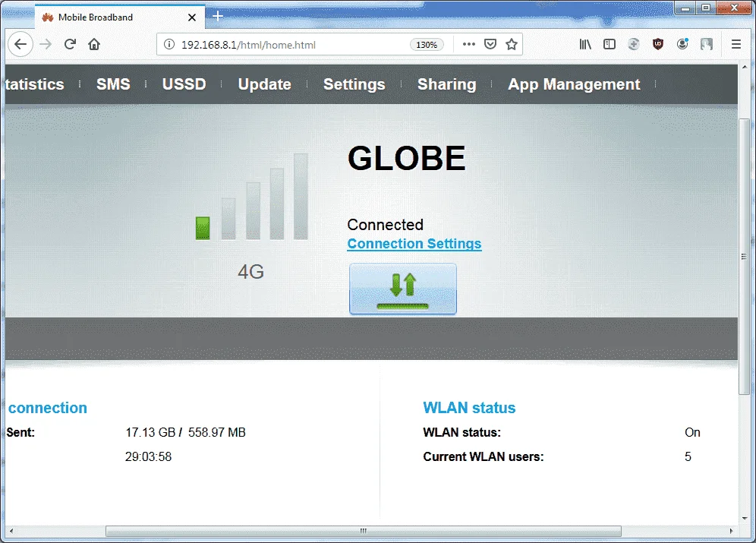Click the Connected status text

[x=386, y=225]
